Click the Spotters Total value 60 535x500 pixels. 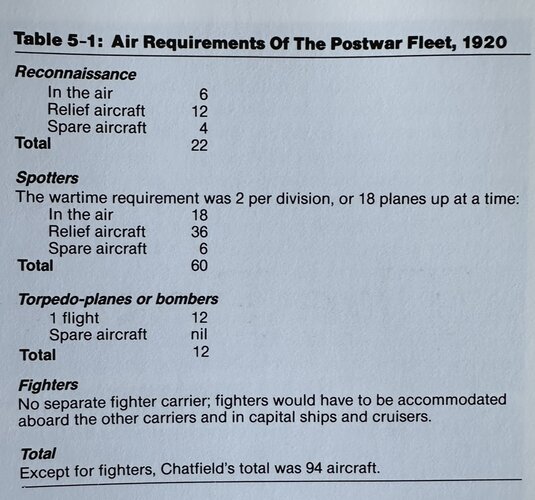point(199,266)
